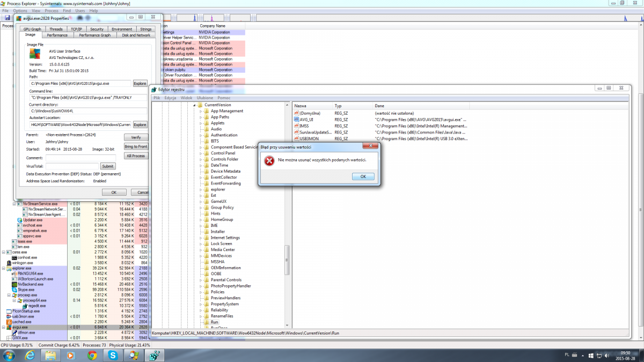Image resolution: width=644 pixels, height=362 pixels.
Task: Collapse the CurrentVersion registry key
Action: (194, 105)
